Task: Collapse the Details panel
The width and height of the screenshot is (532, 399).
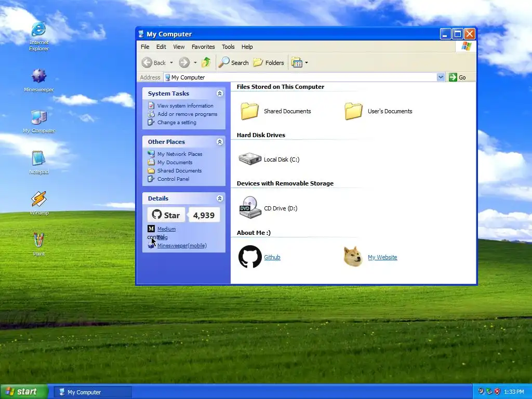Action: [220, 198]
